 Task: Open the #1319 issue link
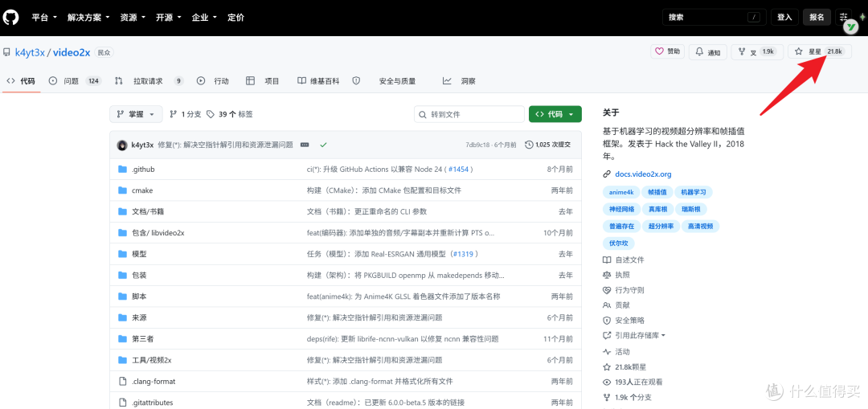tap(464, 254)
